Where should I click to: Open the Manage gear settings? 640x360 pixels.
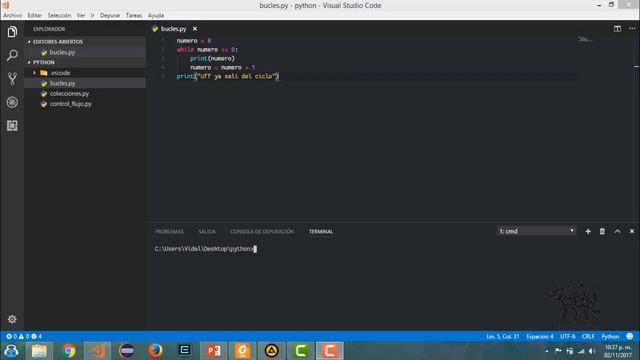[12, 319]
